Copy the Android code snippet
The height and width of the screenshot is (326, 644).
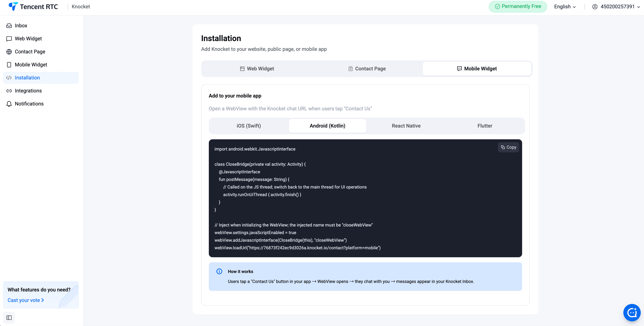pos(509,147)
